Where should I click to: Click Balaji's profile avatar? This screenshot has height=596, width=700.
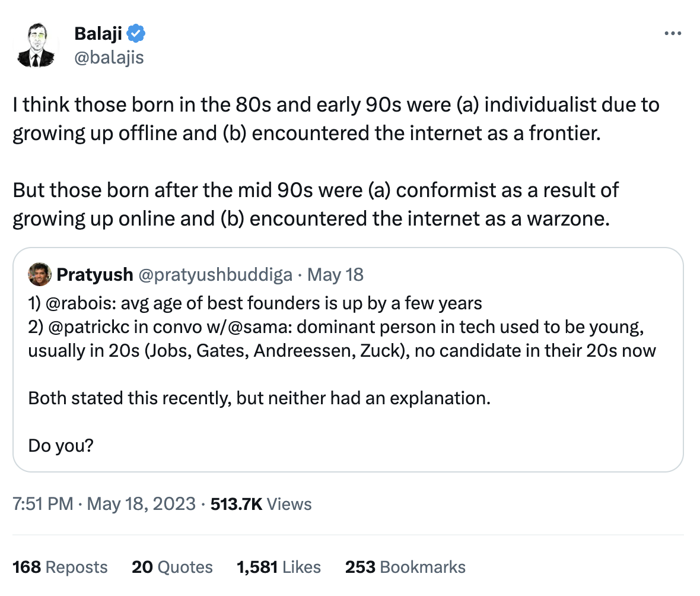pos(37,45)
